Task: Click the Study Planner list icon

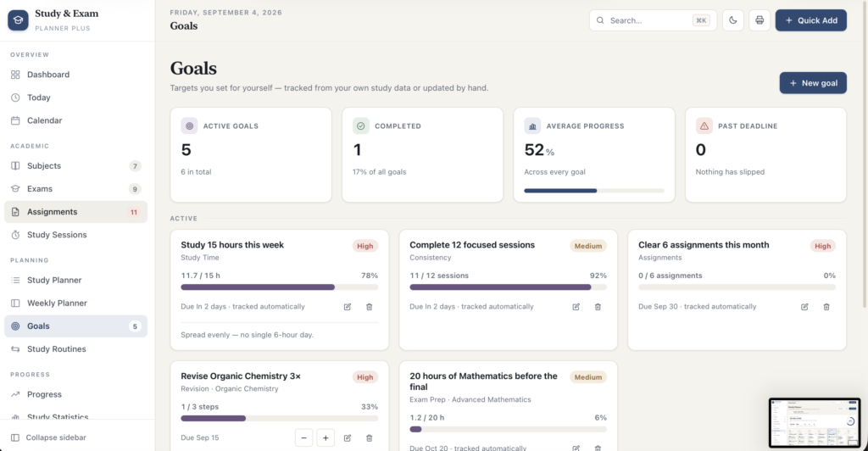Action: click(15, 280)
